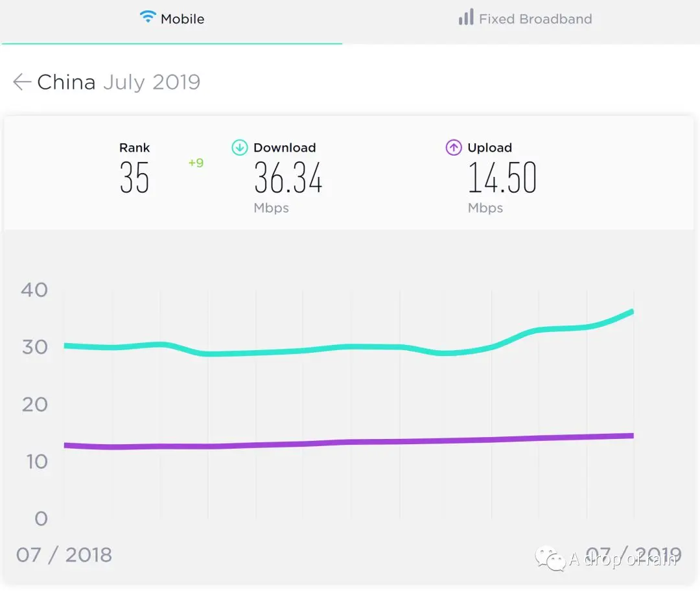Click the July 2019 date label
700x592 pixels.
click(x=152, y=82)
